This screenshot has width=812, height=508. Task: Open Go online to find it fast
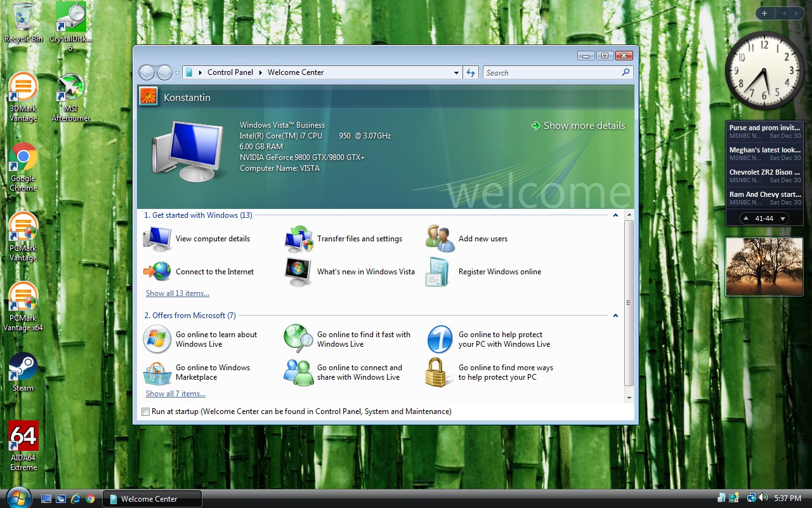coord(348,339)
